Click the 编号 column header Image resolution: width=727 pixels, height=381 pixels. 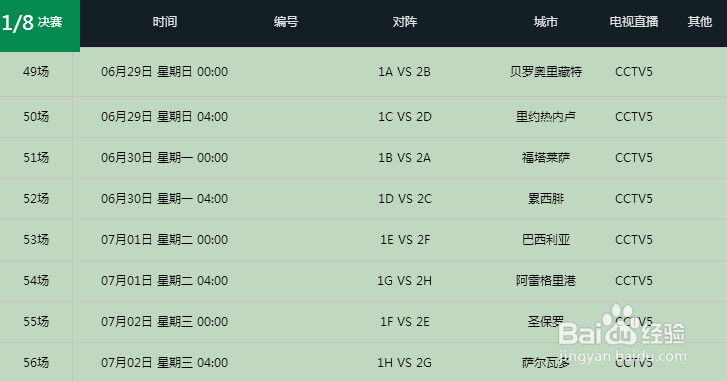[286, 22]
